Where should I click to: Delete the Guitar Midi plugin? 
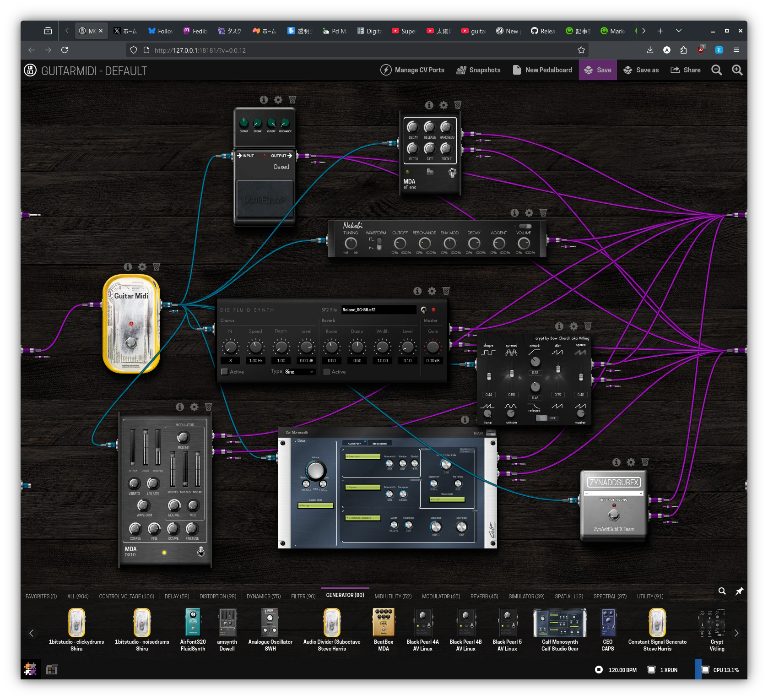(157, 266)
